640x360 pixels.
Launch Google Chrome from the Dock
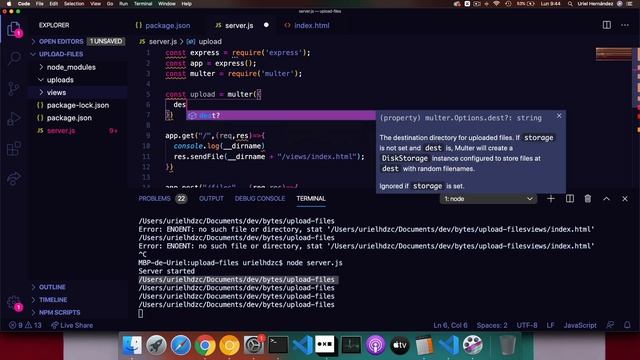tap(205, 345)
